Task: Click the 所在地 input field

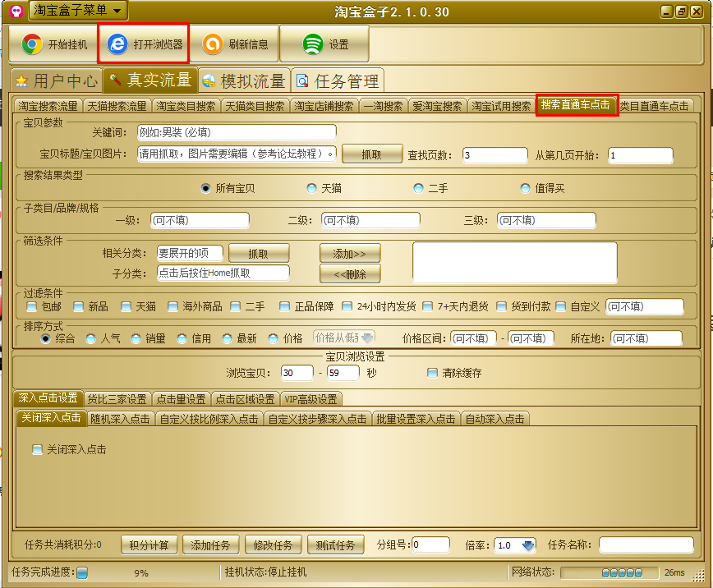Action: pos(646,338)
